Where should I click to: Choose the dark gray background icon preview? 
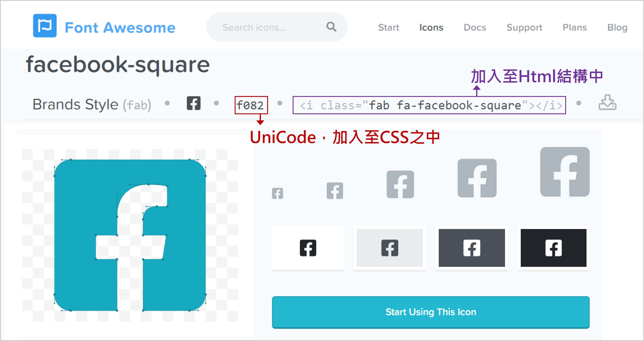pos(472,248)
